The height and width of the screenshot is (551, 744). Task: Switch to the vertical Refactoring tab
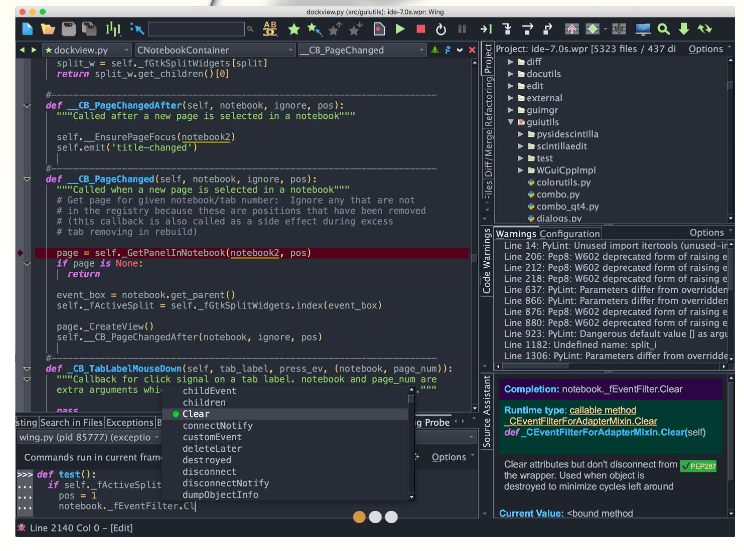(488, 102)
